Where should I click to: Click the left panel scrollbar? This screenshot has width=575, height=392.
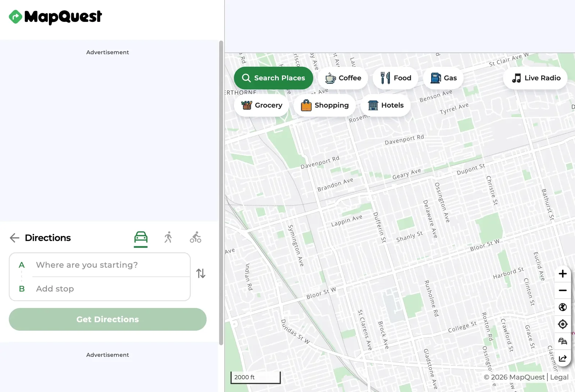221,192
